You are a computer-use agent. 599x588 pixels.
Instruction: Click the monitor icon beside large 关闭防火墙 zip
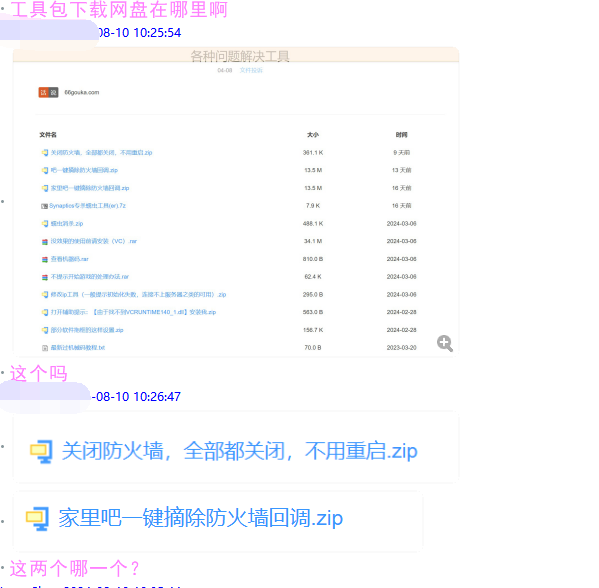[41, 452]
